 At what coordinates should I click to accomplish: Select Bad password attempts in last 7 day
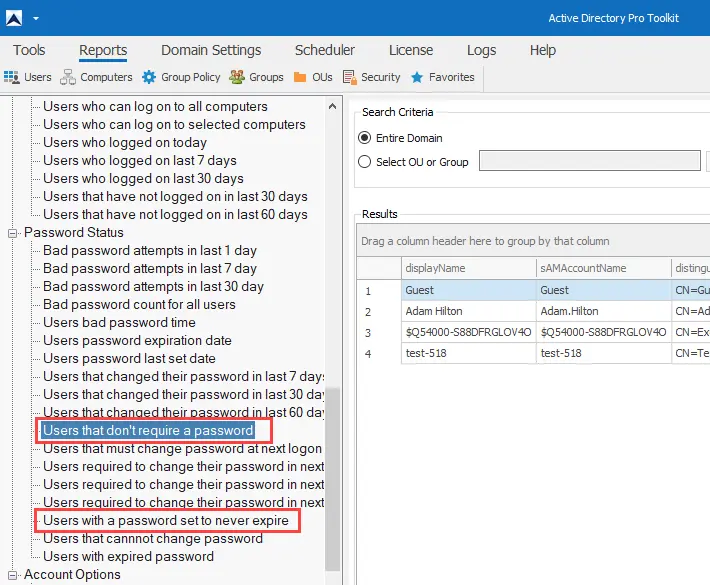[150, 269]
